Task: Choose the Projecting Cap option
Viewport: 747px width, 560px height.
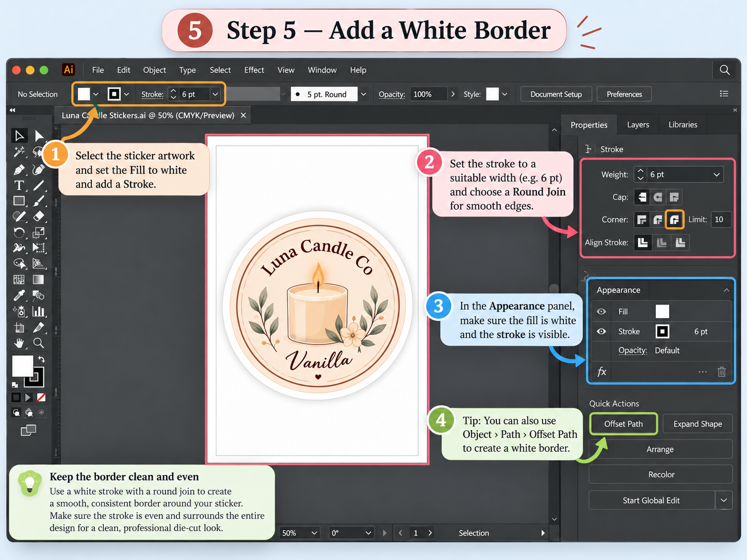Action: (x=674, y=197)
